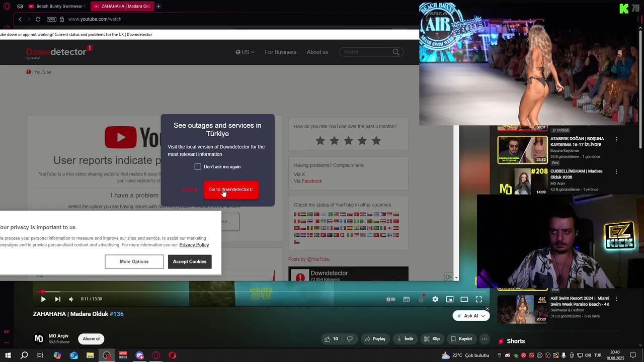The height and width of the screenshot is (362, 644).
Task: Close the Ask AI suggestion
Action: [x=487, y=309]
